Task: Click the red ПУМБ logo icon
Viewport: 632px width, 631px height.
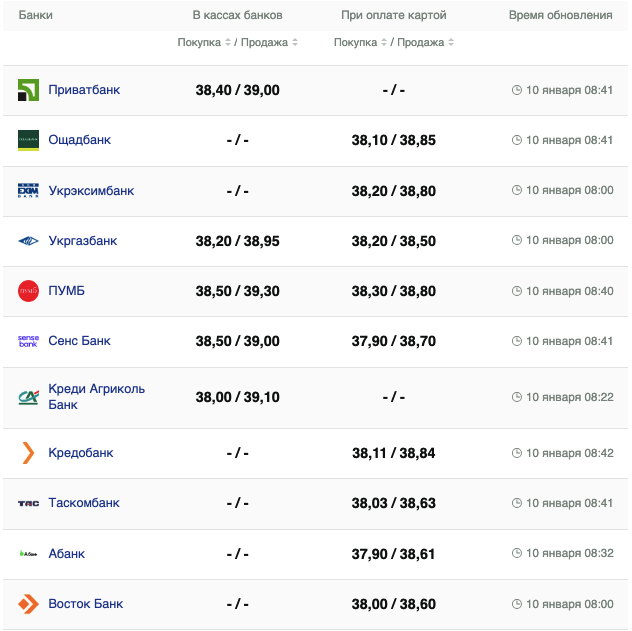Action: [28, 291]
